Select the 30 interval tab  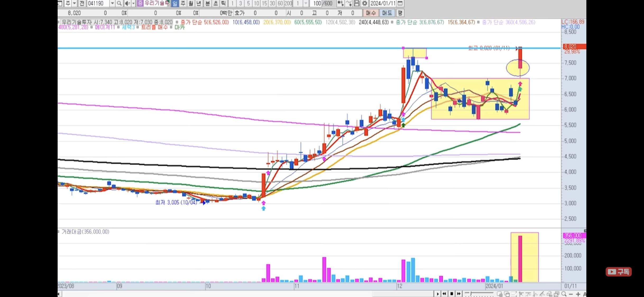[x=272, y=3]
